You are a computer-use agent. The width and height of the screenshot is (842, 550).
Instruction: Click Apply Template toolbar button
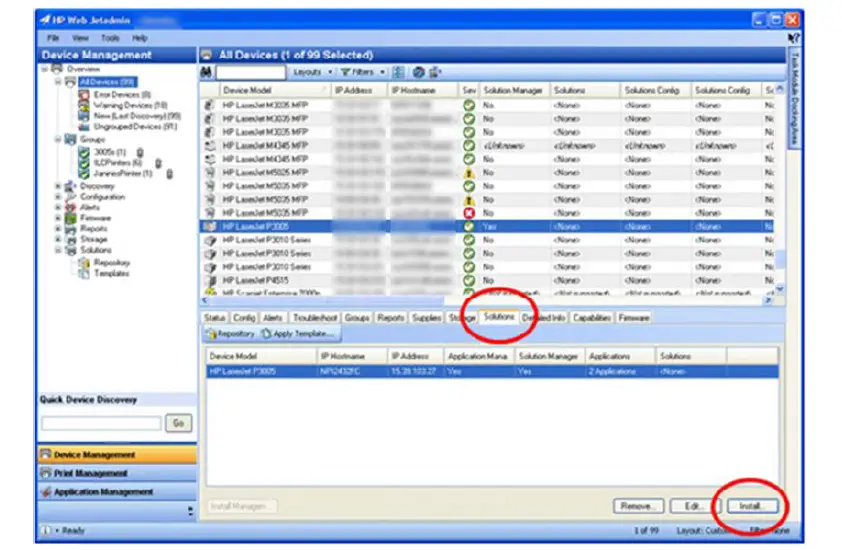pyautogui.click(x=298, y=334)
